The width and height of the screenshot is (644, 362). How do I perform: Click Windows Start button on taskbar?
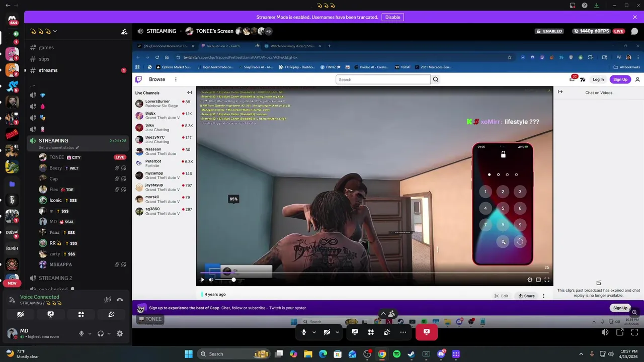(189, 354)
